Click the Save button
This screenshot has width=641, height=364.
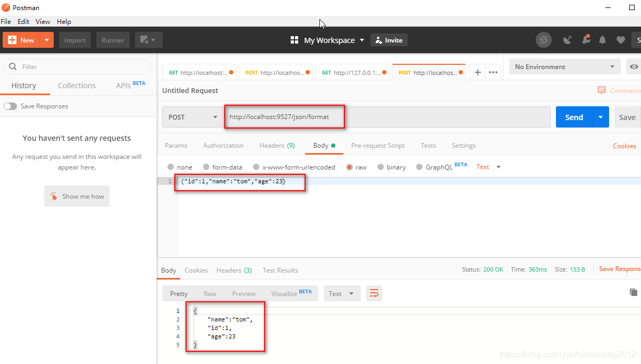627,117
